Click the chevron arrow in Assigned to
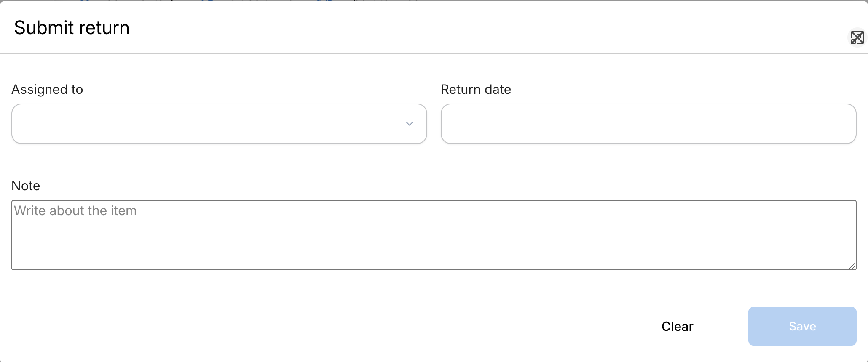 tap(409, 124)
